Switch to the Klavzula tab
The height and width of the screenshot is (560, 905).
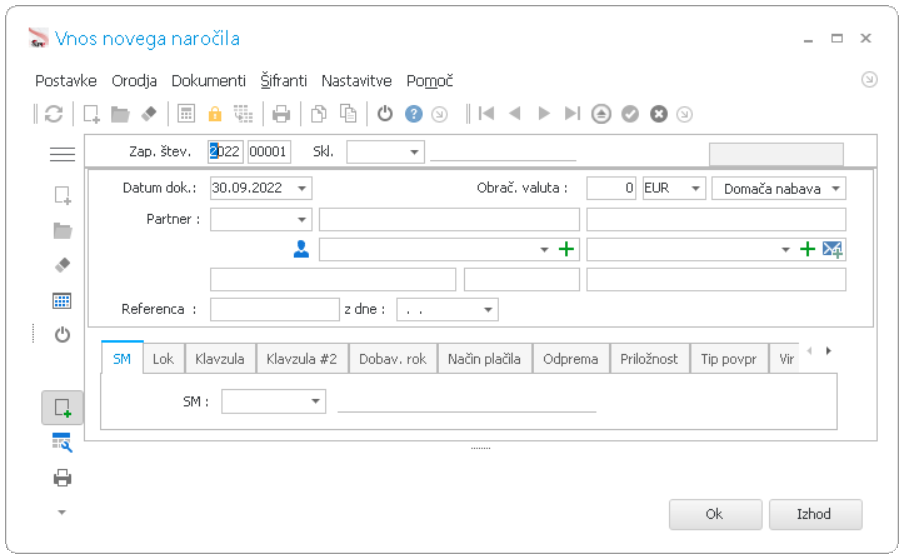tap(219, 359)
